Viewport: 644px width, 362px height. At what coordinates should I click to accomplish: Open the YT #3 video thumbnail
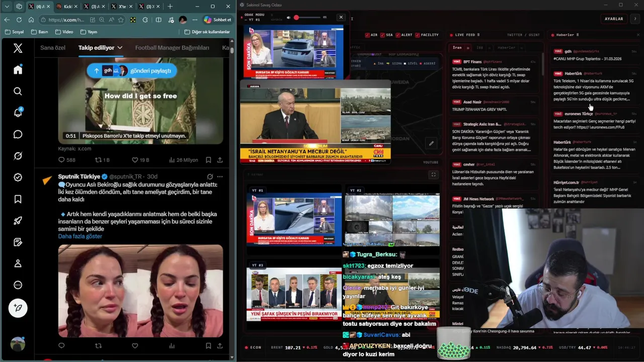coord(294,294)
